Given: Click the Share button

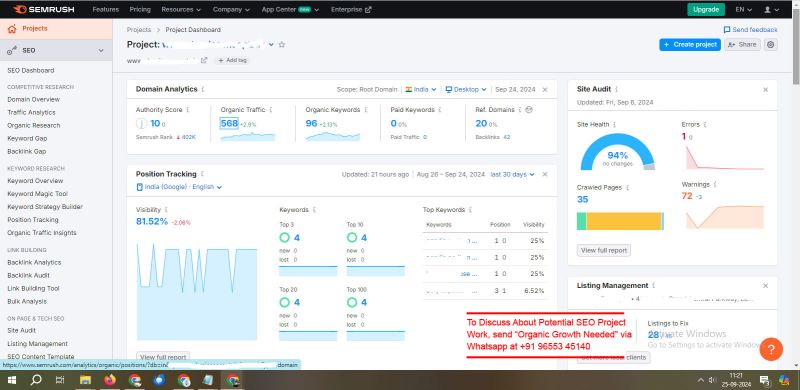Looking at the screenshot, I should pyautogui.click(x=742, y=44).
